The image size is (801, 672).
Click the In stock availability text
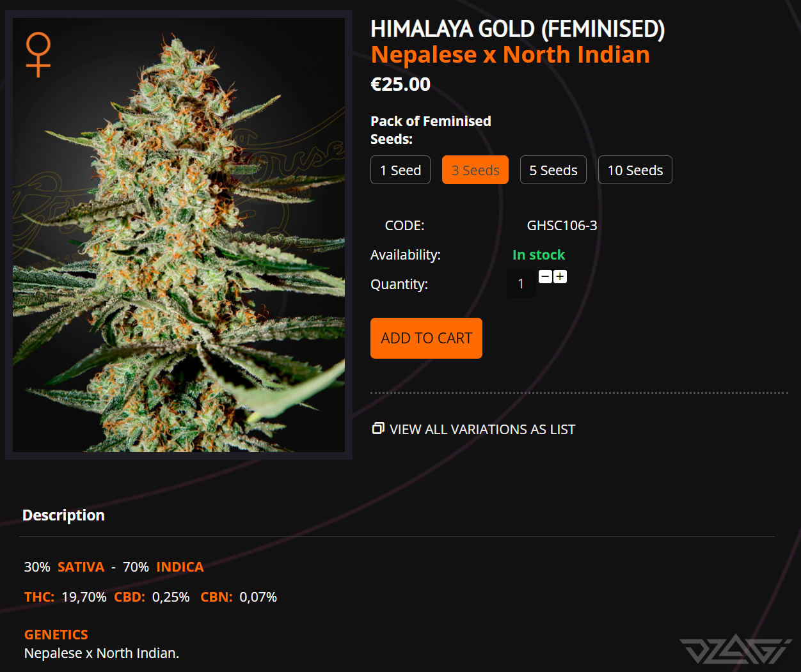tap(539, 255)
